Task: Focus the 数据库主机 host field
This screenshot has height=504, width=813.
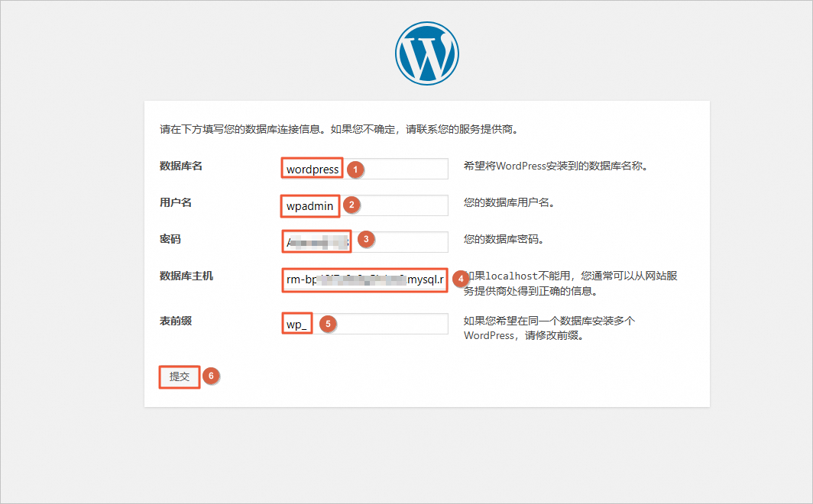Action: pos(365,279)
